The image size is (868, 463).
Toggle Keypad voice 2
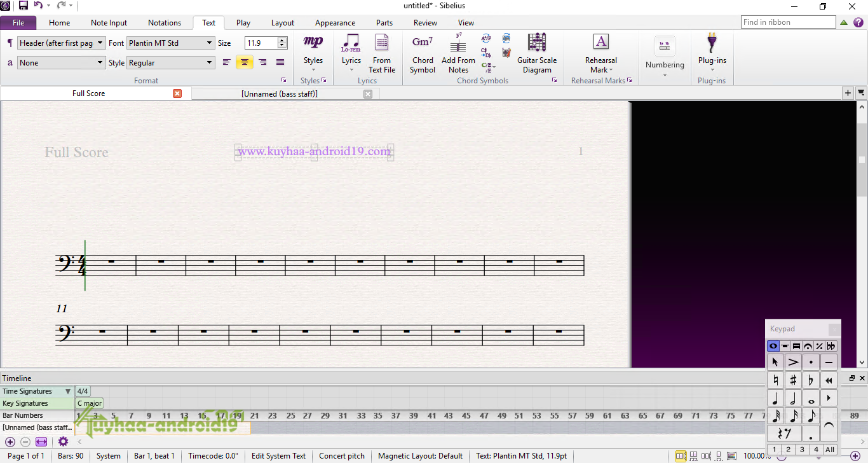click(x=788, y=450)
